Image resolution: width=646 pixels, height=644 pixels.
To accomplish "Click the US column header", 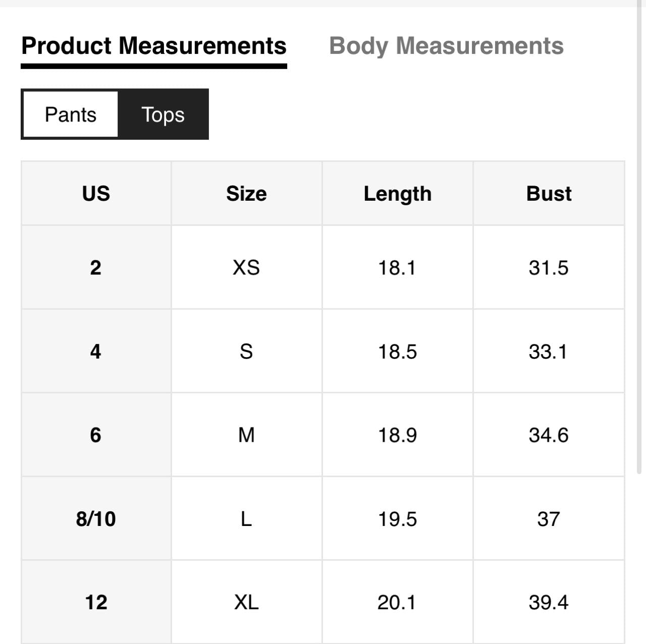I will [96, 194].
